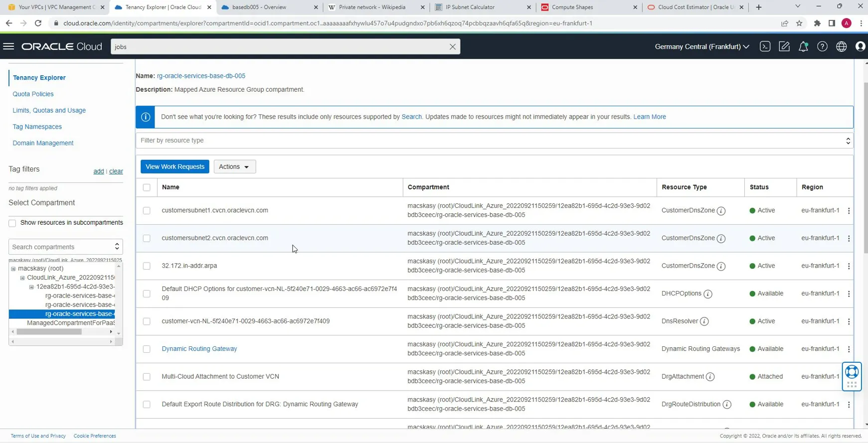Click clear link next to Tag filters
Screen dimensions: 868x443
point(116,171)
